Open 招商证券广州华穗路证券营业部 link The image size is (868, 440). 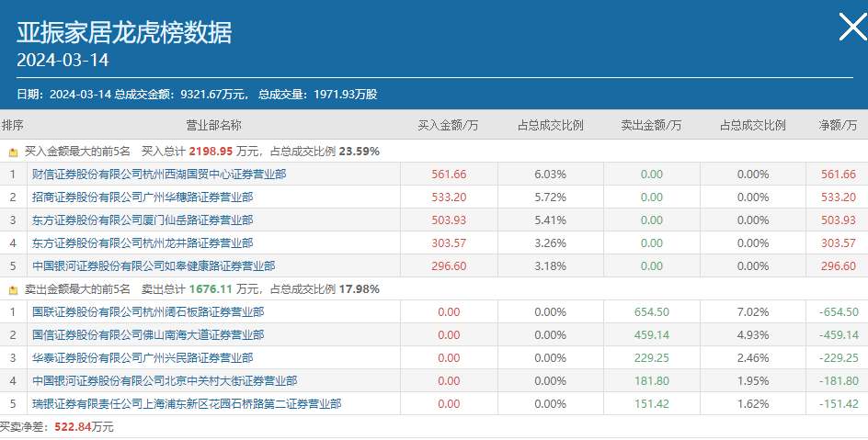point(143,197)
